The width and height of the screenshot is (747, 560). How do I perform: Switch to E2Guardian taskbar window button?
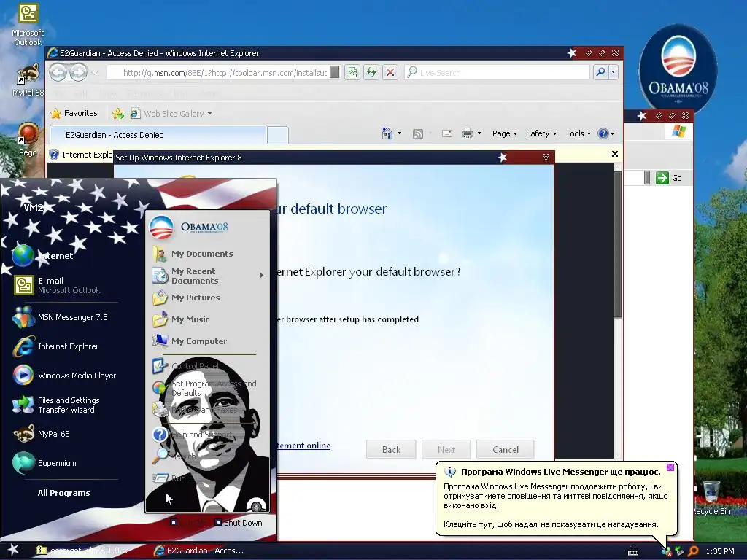pyautogui.click(x=198, y=551)
